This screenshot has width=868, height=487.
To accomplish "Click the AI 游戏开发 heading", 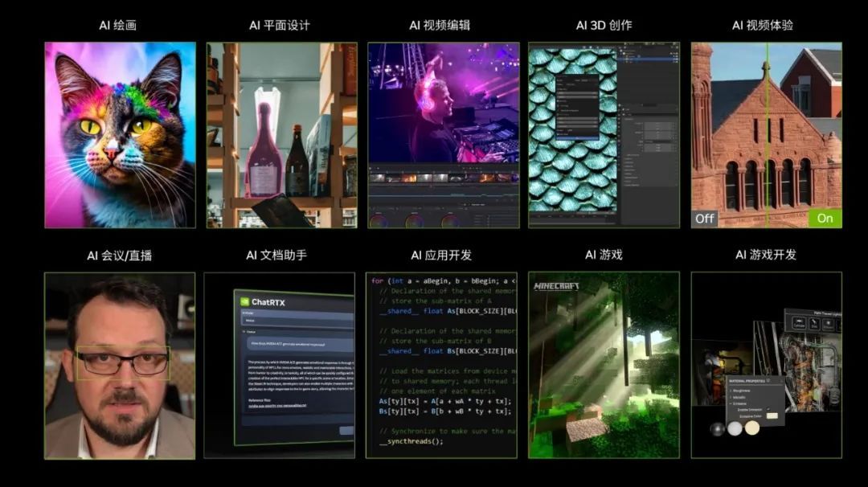I will [x=766, y=255].
